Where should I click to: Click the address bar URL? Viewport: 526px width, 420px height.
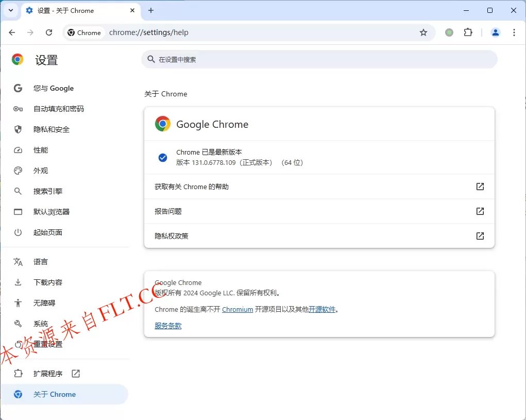tap(148, 32)
